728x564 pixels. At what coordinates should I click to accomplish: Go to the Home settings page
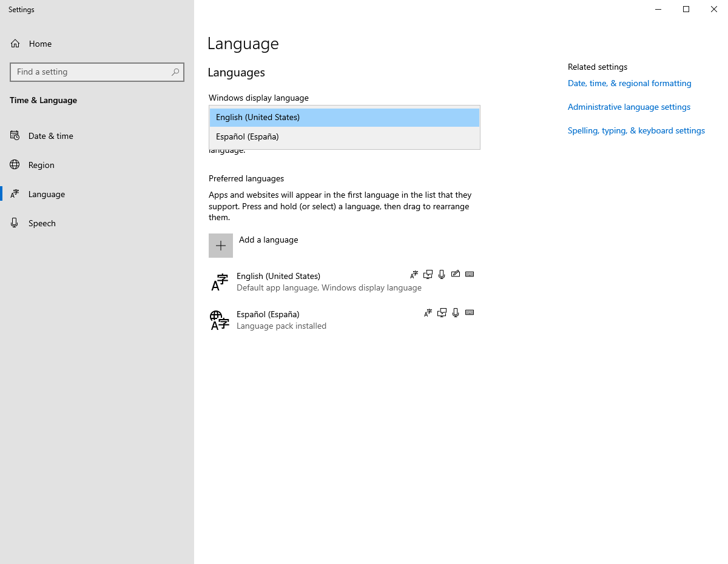[40, 43]
